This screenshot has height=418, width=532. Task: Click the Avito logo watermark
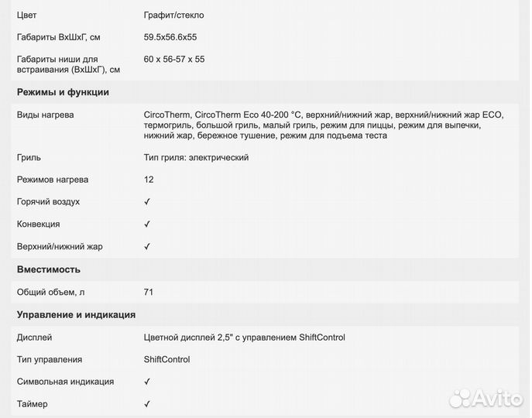[485, 398]
